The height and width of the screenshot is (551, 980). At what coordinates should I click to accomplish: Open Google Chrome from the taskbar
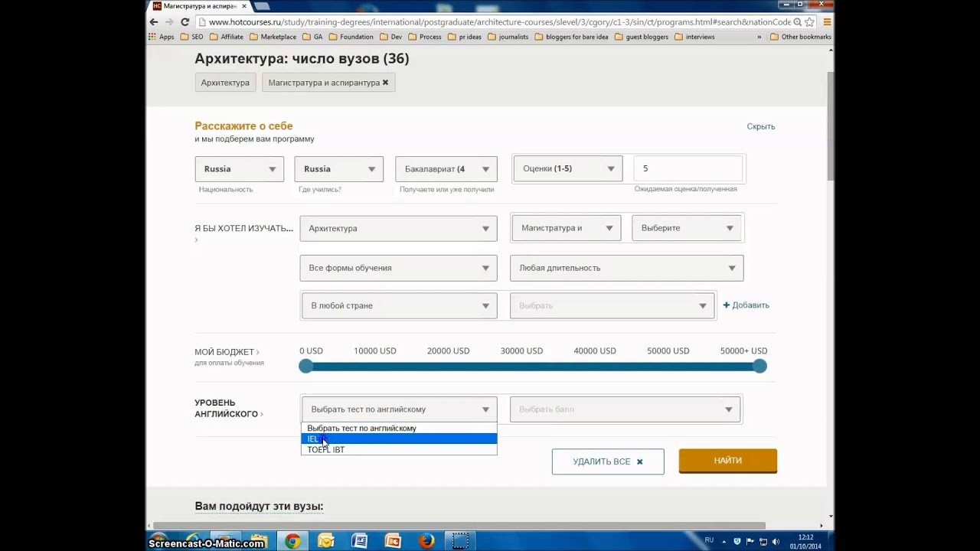click(292, 541)
